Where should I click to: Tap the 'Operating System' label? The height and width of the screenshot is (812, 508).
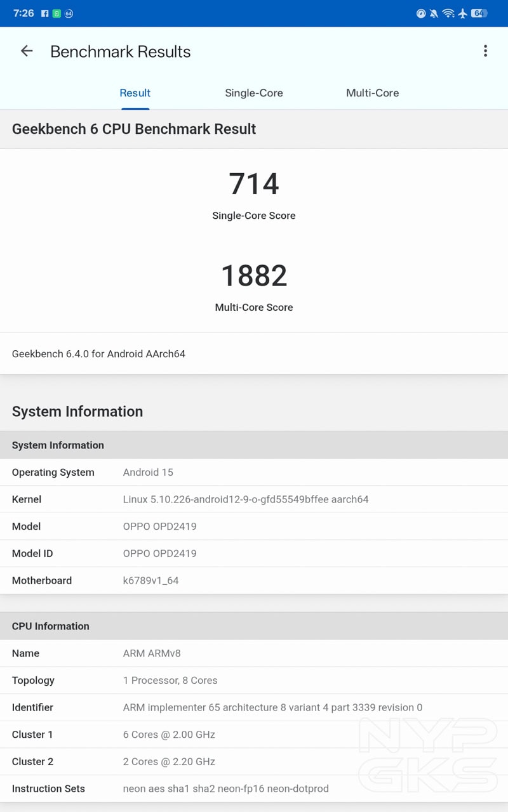pyautogui.click(x=53, y=473)
